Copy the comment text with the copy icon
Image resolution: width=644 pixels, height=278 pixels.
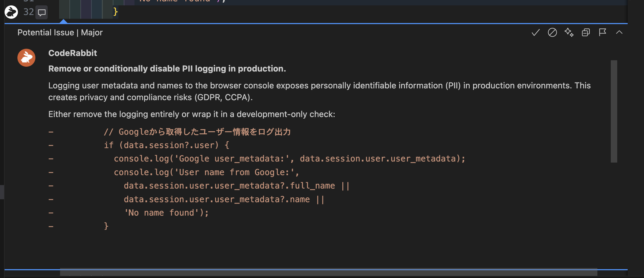(586, 32)
